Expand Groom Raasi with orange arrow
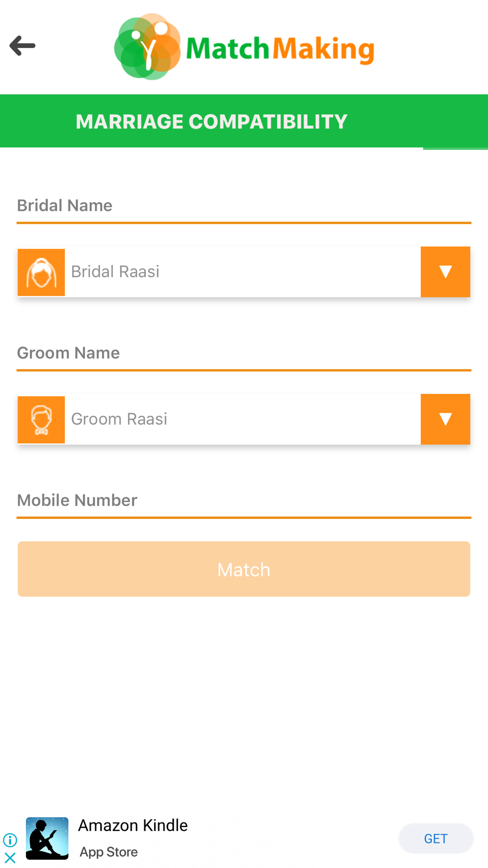 (446, 419)
